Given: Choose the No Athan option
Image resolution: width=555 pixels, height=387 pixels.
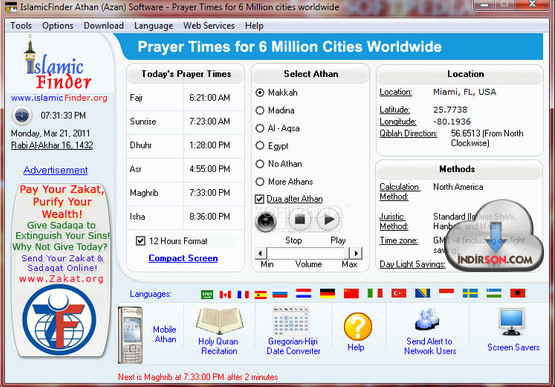Looking at the screenshot, I should coord(260,164).
